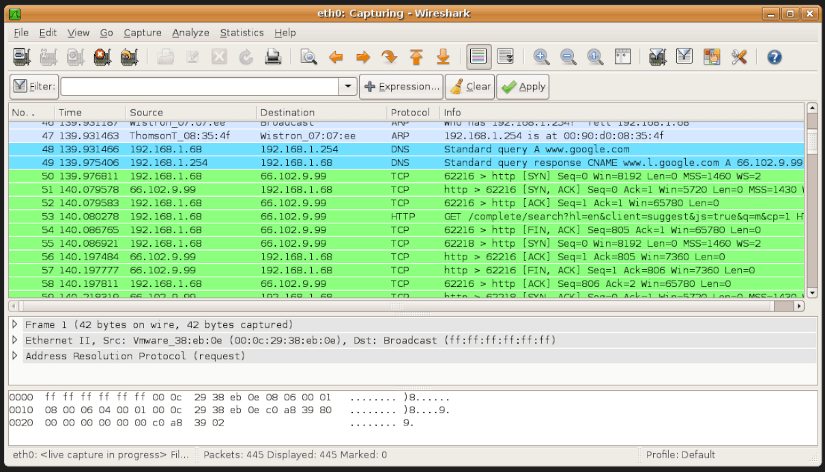Click packet list vertical scrollbar down arrow
825x472 pixels.
pyautogui.click(x=812, y=293)
